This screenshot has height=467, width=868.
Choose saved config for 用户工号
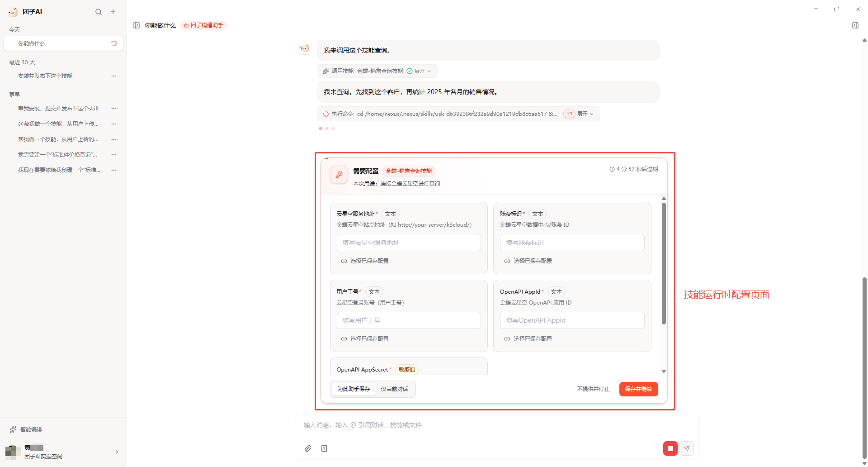click(x=365, y=339)
